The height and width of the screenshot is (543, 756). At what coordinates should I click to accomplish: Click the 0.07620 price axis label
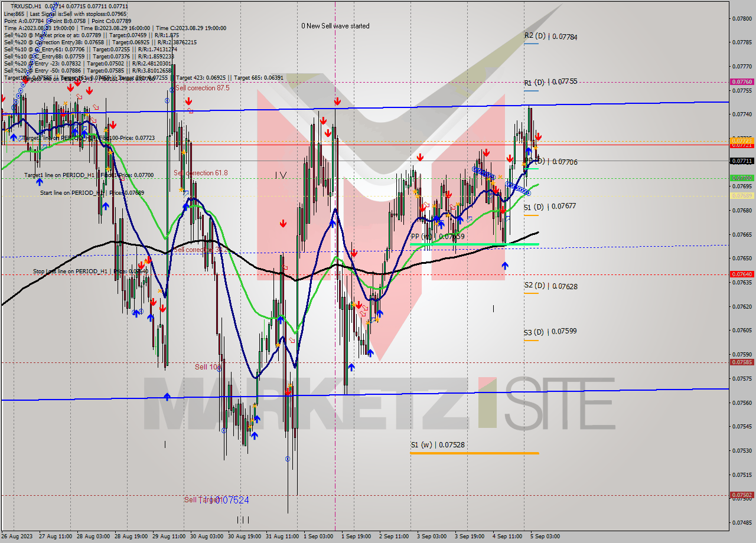742,306
